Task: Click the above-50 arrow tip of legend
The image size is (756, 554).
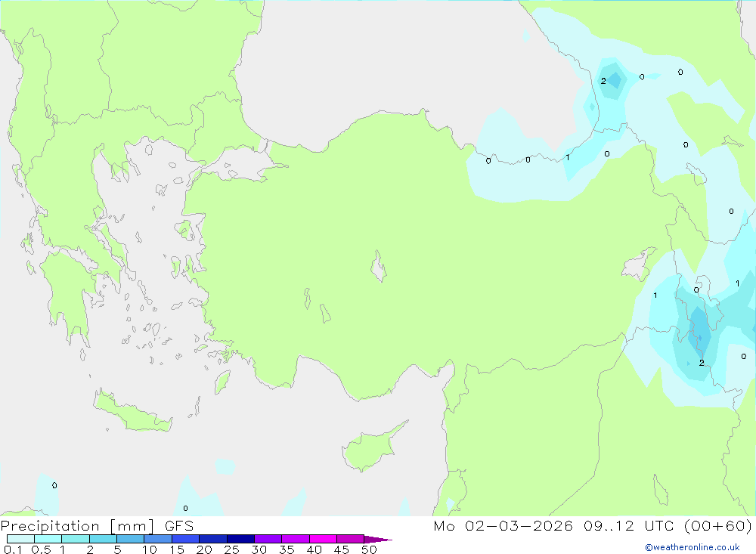Action: [377, 540]
